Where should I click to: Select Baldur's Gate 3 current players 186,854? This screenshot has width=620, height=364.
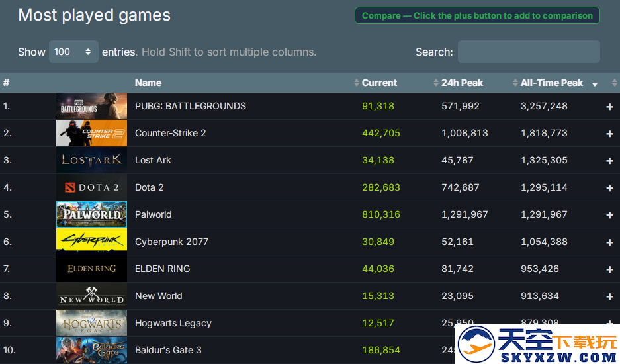[x=381, y=350]
